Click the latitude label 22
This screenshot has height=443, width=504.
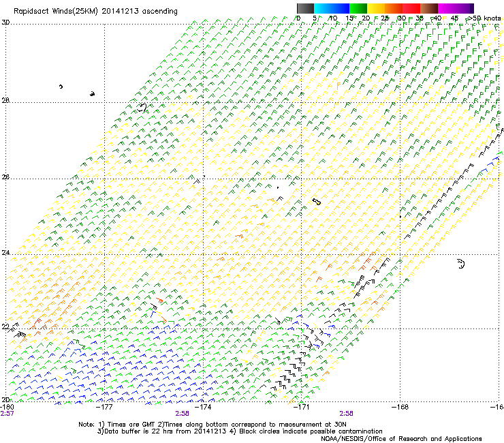click(x=5, y=326)
